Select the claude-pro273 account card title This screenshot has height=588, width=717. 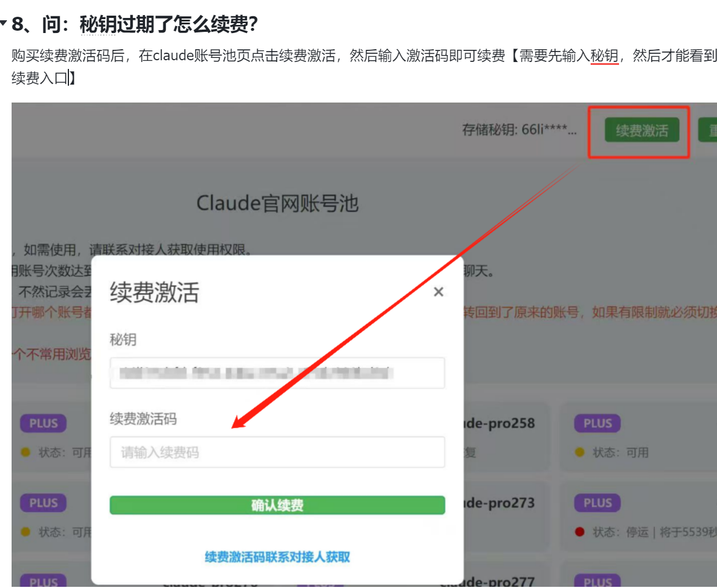coord(500,503)
